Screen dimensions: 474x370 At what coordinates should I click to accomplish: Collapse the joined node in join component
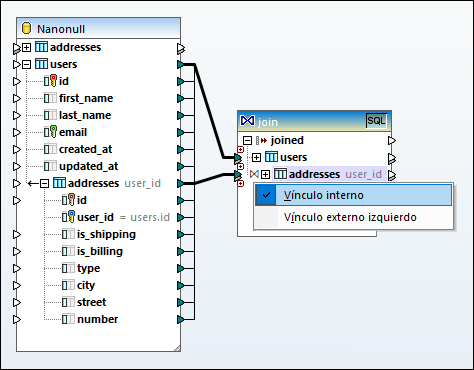coord(247,140)
